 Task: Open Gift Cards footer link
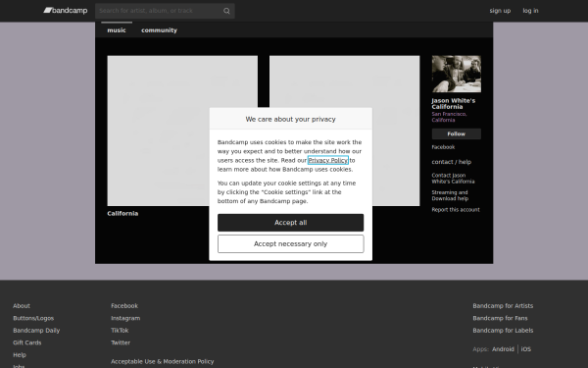click(x=27, y=342)
